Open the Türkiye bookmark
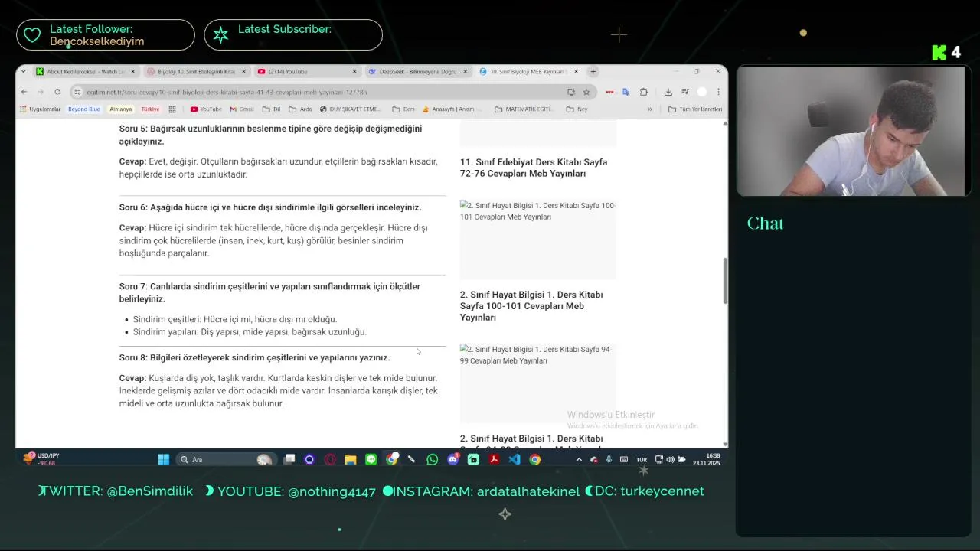Screen dimensions: 980x551 (x=150, y=109)
